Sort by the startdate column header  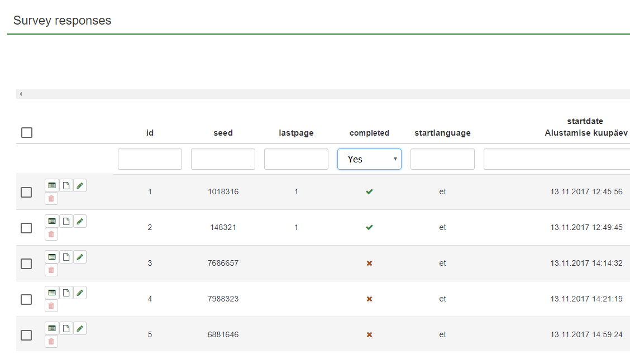[x=585, y=121]
